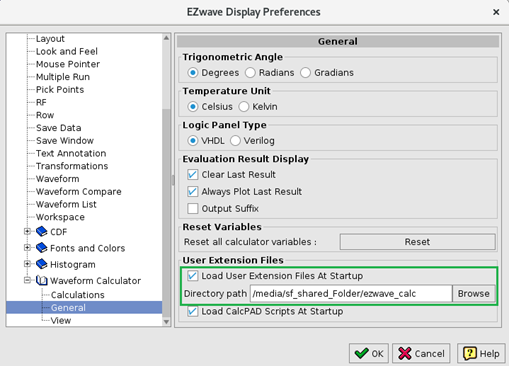
Task: Click the tree scrollbar down arrow
Action: click(166, 322)
